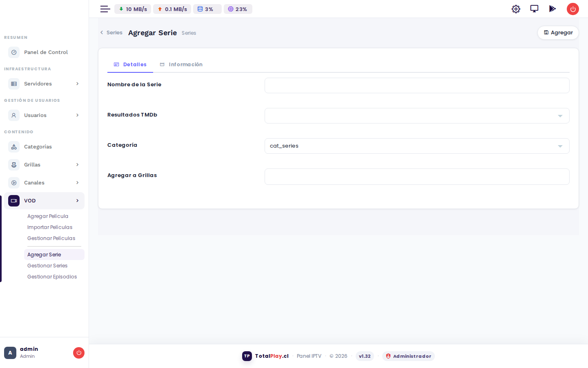Open the Resultados TMDb dropdown
588x368 pixels.
417,116
